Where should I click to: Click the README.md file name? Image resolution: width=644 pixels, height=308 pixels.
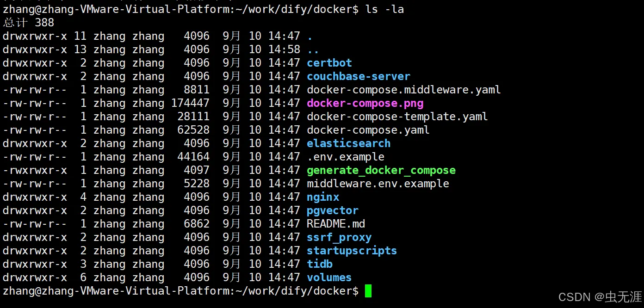pos(336,224)
